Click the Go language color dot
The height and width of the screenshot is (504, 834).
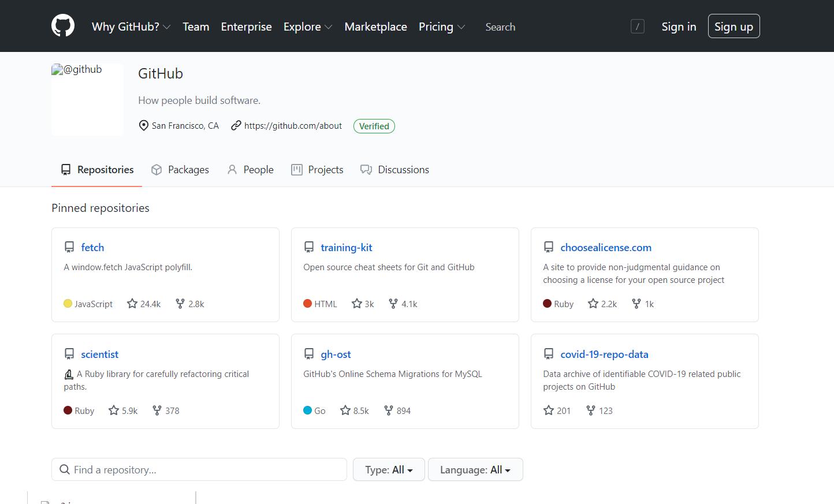click(307, 410)
